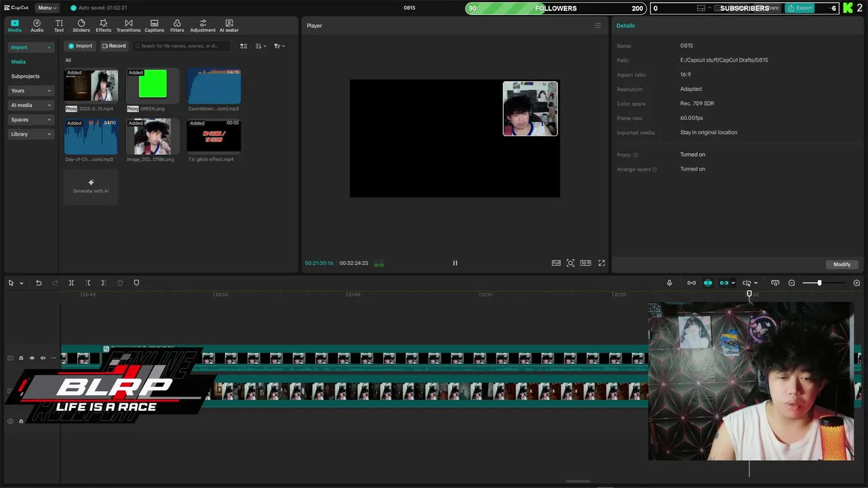The image size is (868, 488).
Task: Click the Delete right trim tool
Action: [104, 283]
